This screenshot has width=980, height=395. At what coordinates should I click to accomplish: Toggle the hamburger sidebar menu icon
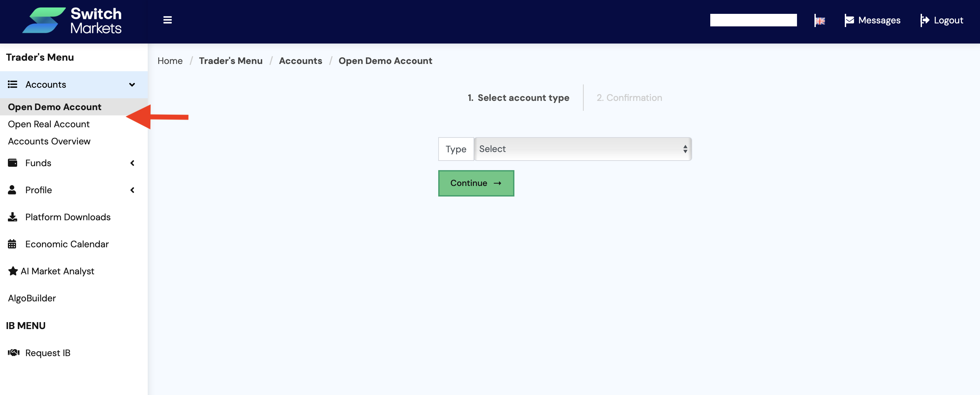(168, 20)
